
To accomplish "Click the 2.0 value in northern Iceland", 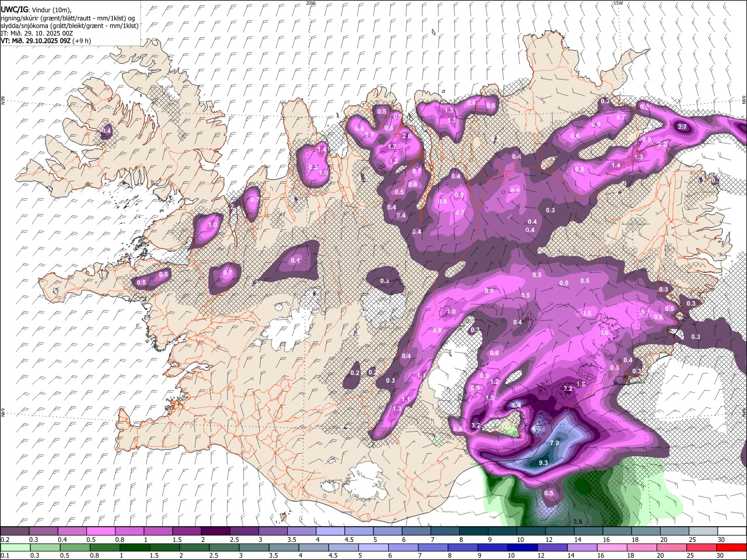I will (x=407, y=136).
